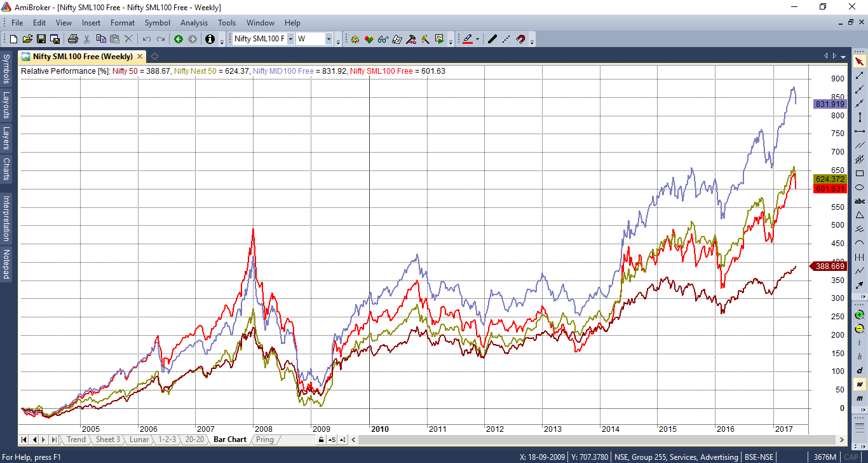Viewport: 868px width, 463px height.
Task: Open the ticker symbol combo box arrow
Action: pos(290,39)
